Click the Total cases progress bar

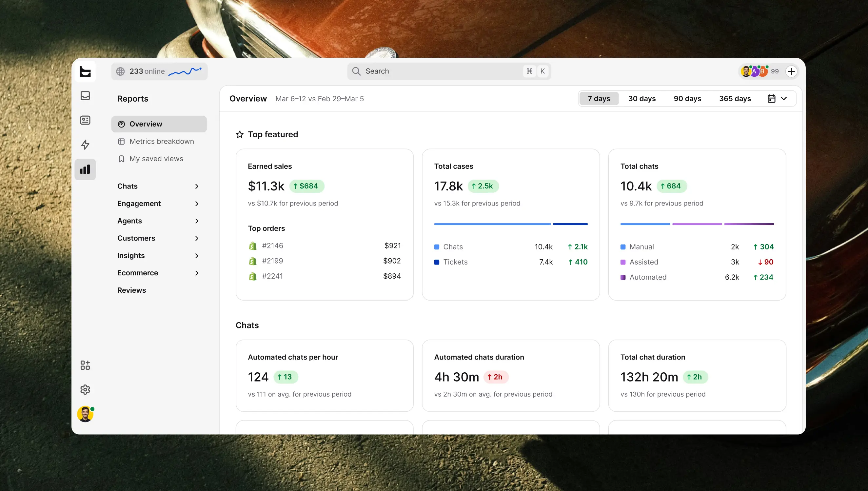[x=511, y=224]
